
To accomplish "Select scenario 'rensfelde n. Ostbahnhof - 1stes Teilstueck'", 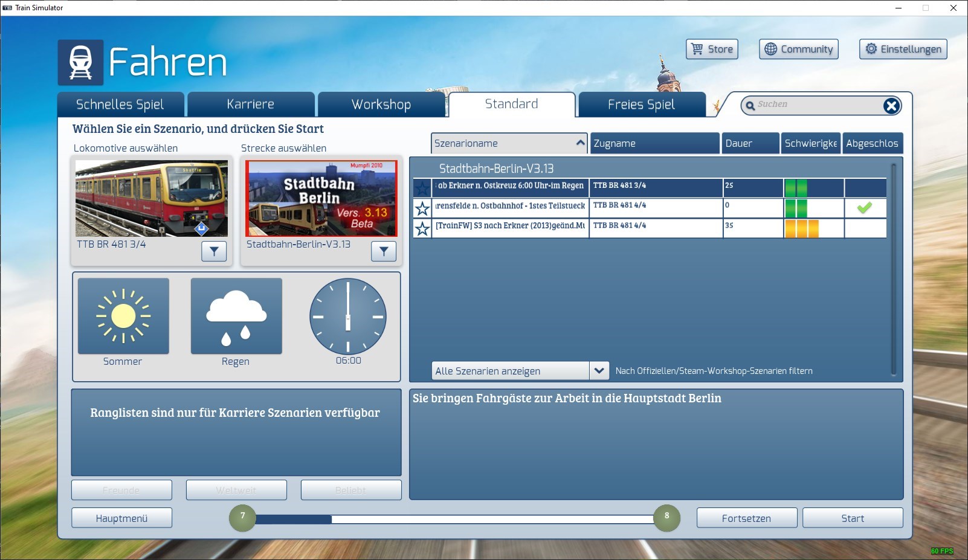I will click(511, 206).
